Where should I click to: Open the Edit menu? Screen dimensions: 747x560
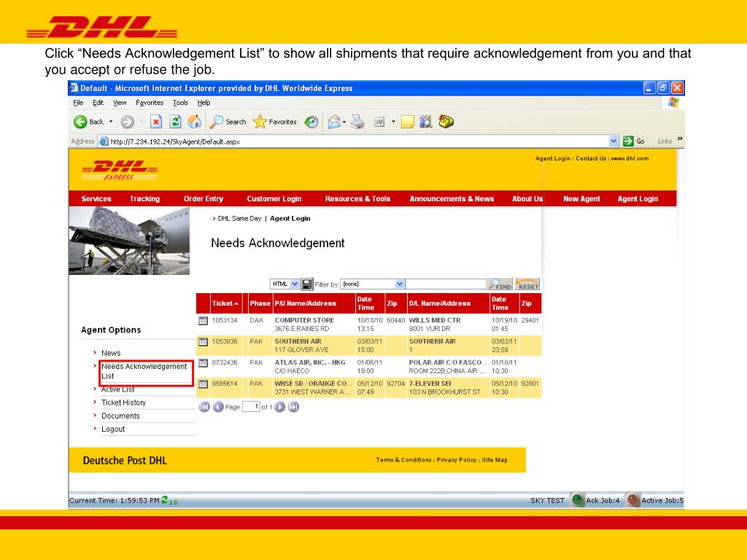pos(98,103)
